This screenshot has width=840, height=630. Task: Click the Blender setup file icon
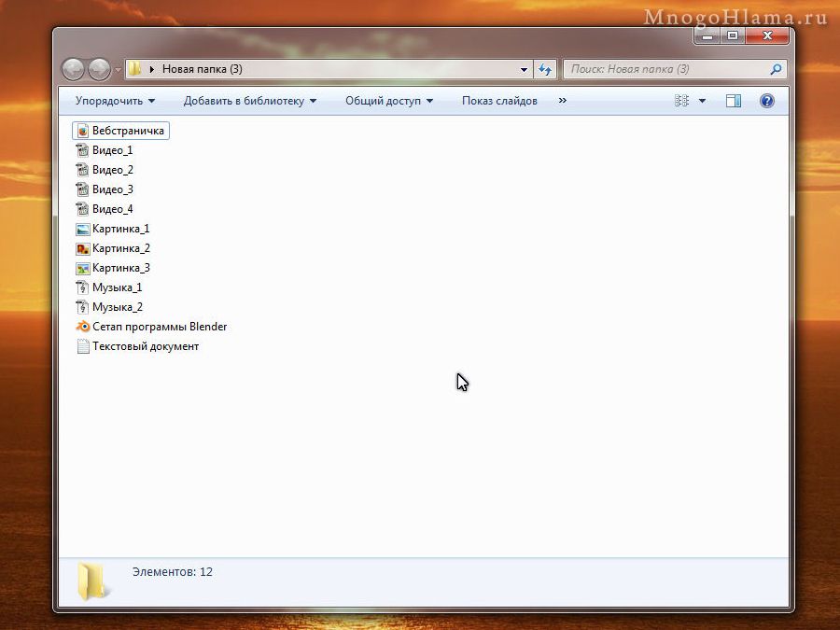[82, 327]
